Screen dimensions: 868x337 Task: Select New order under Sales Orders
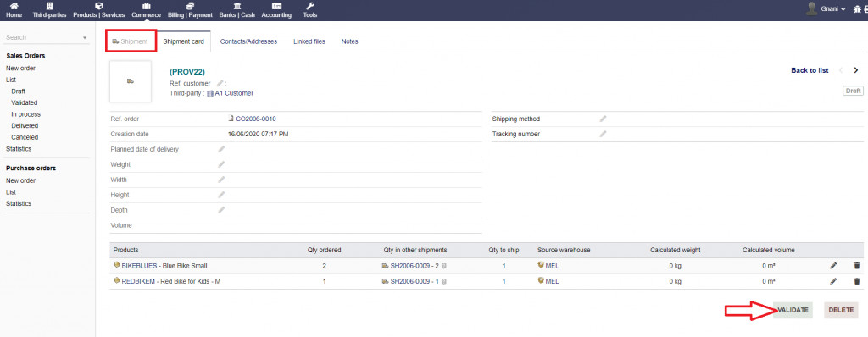click(x=20, y=68)
